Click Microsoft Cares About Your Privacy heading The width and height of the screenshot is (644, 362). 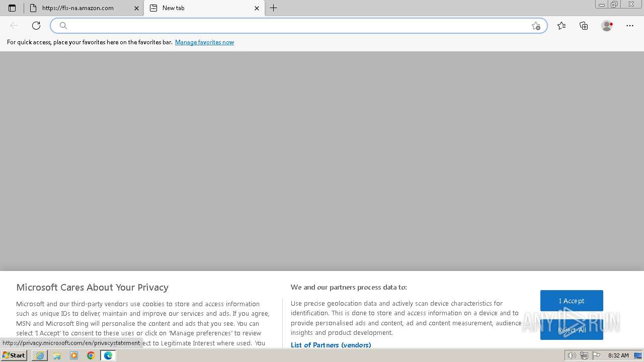click(x=93, y=287)
